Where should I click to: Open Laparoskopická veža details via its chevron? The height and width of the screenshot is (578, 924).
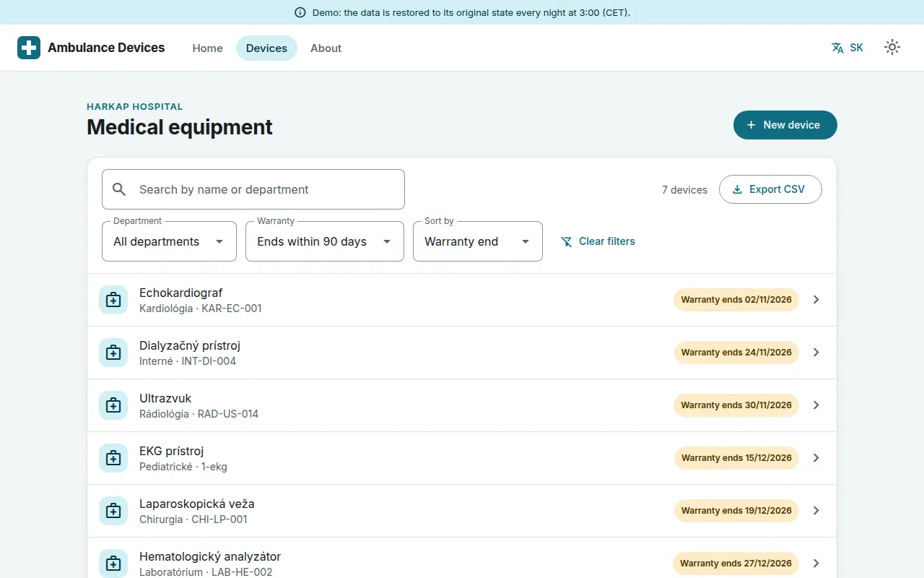pyautogui.click(x=816, y=511)
